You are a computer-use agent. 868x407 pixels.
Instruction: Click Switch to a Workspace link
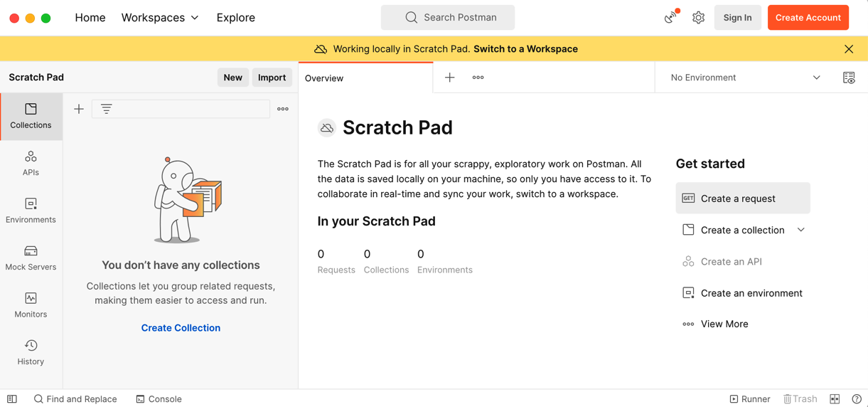(x=525, y=49)
